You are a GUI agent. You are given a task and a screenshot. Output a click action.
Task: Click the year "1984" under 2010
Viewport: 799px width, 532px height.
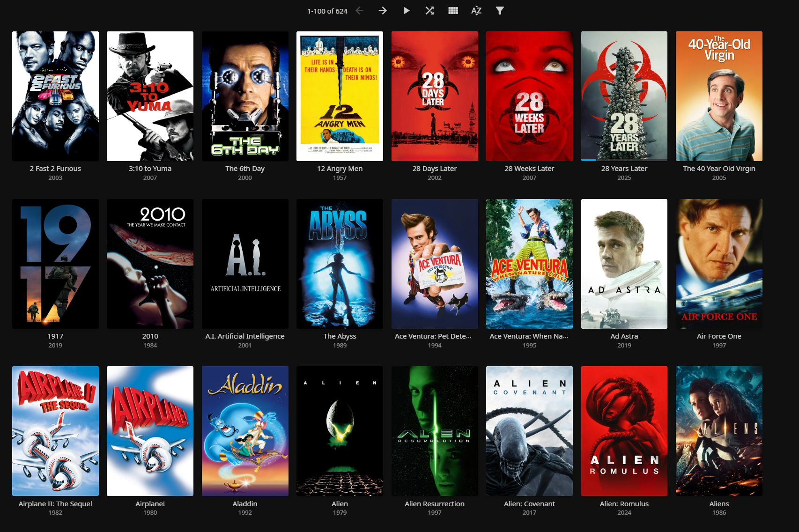[x=150, y=346]
